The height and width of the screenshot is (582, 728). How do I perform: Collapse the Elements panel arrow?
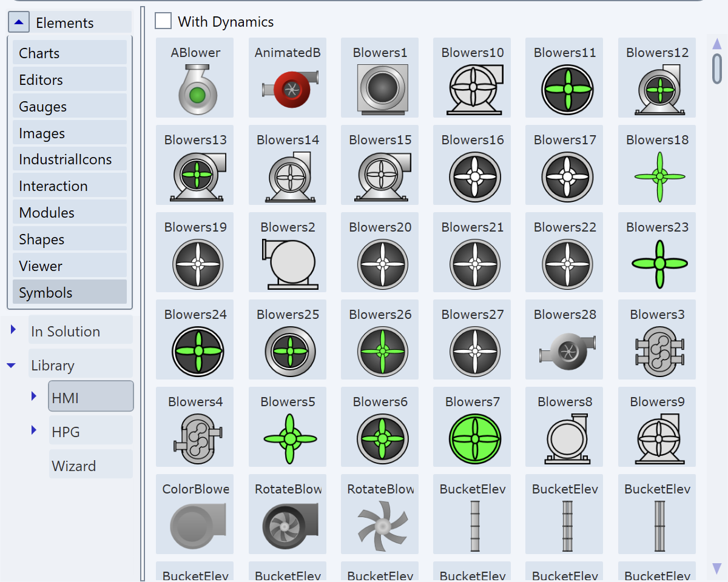tap(19, 22)
